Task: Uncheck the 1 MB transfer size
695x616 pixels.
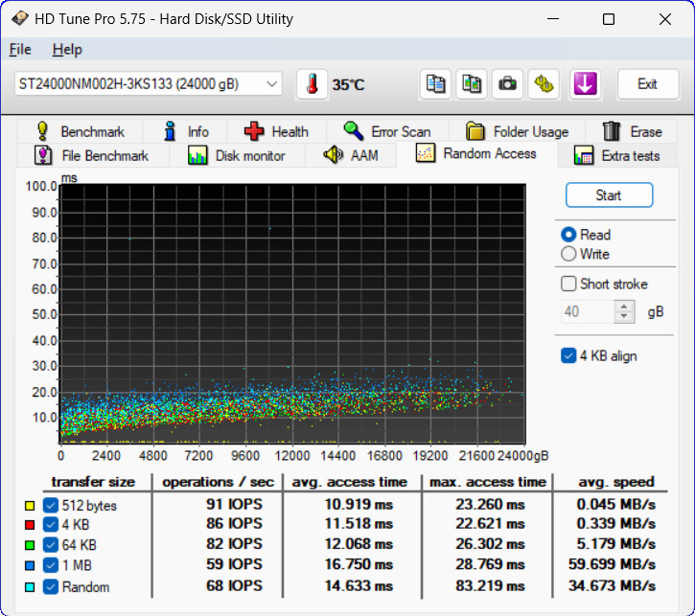Action: (x=51, y=565)
